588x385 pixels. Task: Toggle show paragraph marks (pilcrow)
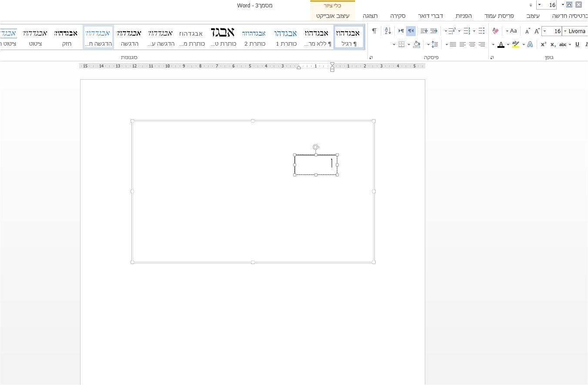[374, 31]
